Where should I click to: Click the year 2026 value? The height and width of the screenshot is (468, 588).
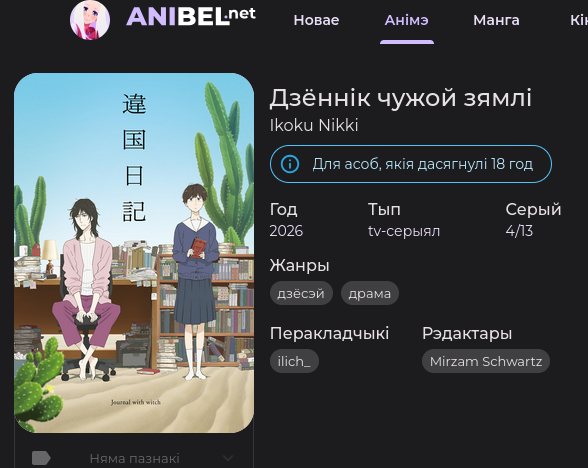coord(286,231)
